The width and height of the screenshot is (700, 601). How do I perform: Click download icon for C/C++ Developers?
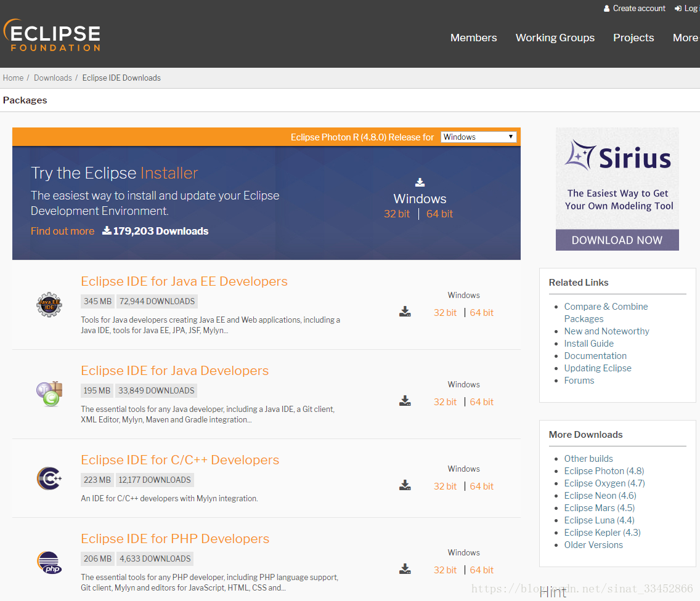pyautogui.click(x=405, y=485)
